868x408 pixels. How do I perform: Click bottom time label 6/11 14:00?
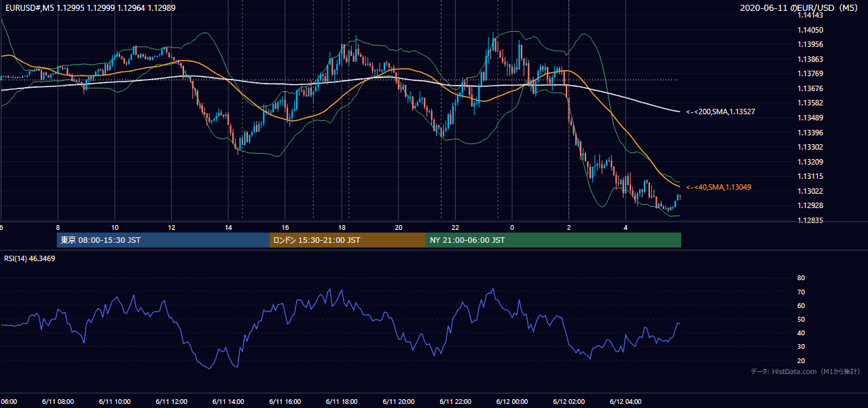tap(228, 401)
